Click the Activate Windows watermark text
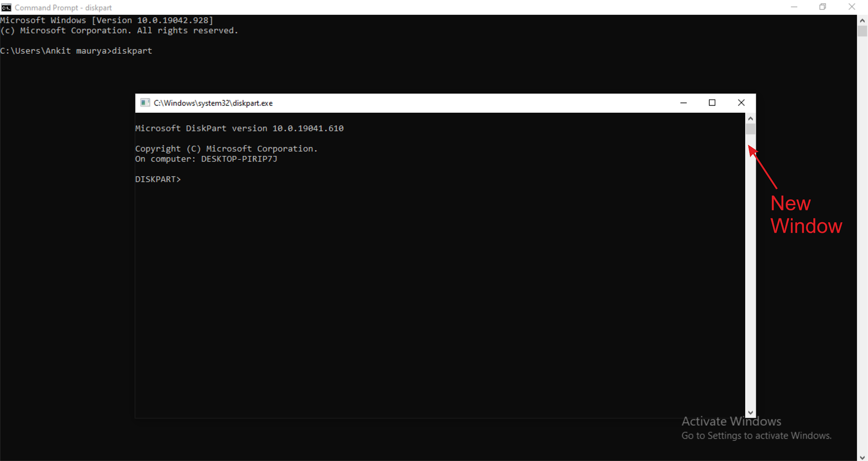The image size is (868, 461). click(x=731, y=421)
